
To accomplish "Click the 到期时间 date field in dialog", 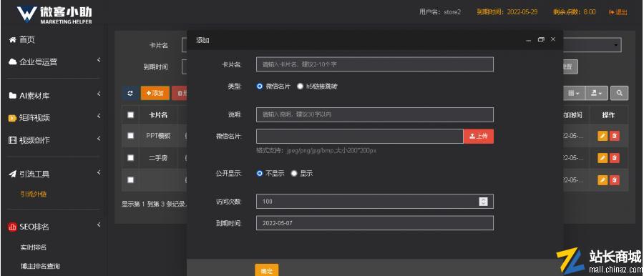I will [374, 223].
